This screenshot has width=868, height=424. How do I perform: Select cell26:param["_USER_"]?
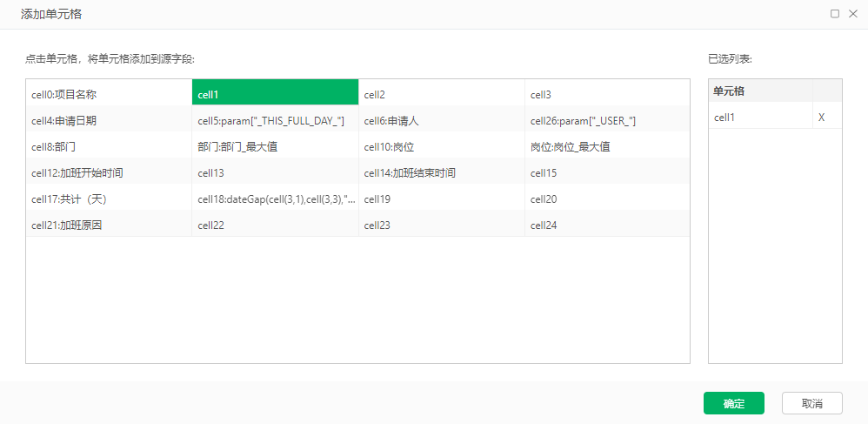(x=607, y=120)
